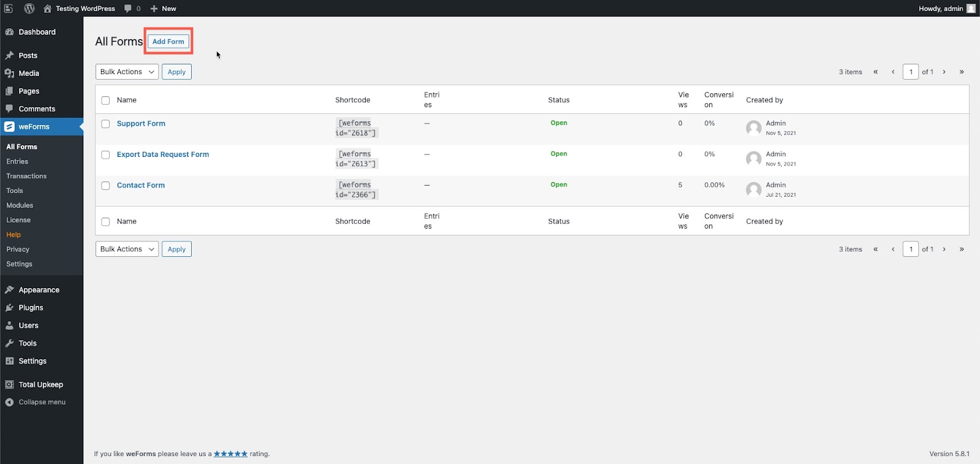Click Admin avatar in Contact Form row
This screenshot has width=980, height=464.
[754, 189]
